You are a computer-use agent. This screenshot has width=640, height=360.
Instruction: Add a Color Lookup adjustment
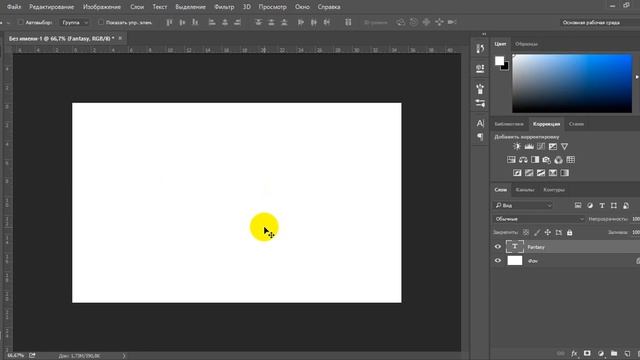tap(571, 160)
